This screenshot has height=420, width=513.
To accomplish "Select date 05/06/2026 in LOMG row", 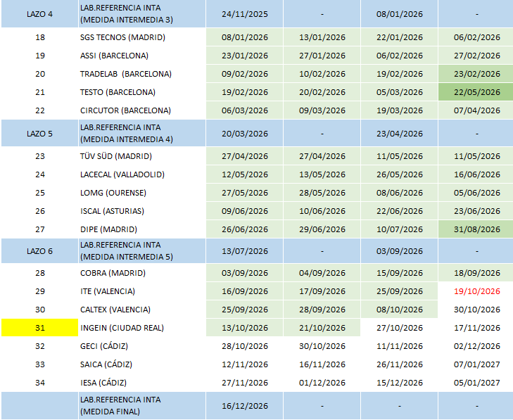I will 476,193.
